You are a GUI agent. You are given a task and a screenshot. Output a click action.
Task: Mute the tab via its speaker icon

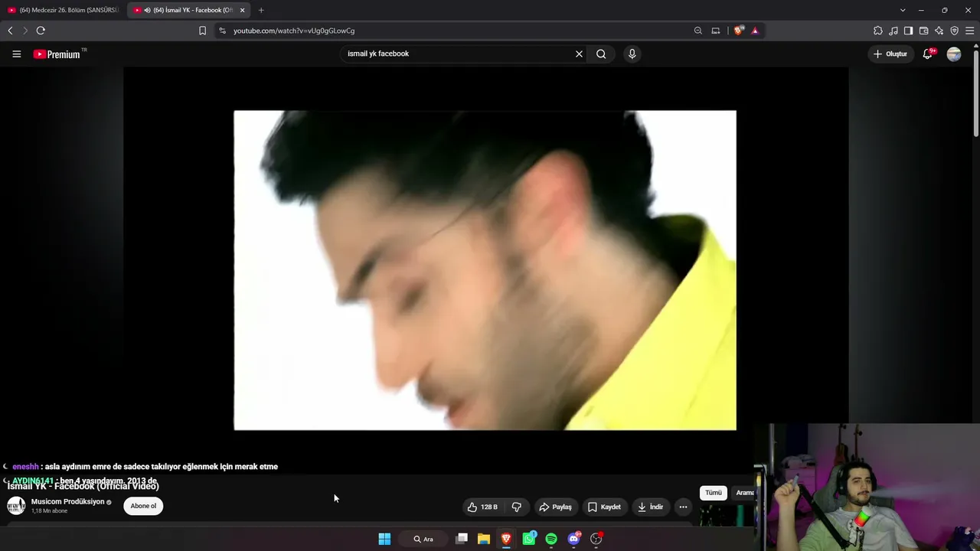[147, 10]
